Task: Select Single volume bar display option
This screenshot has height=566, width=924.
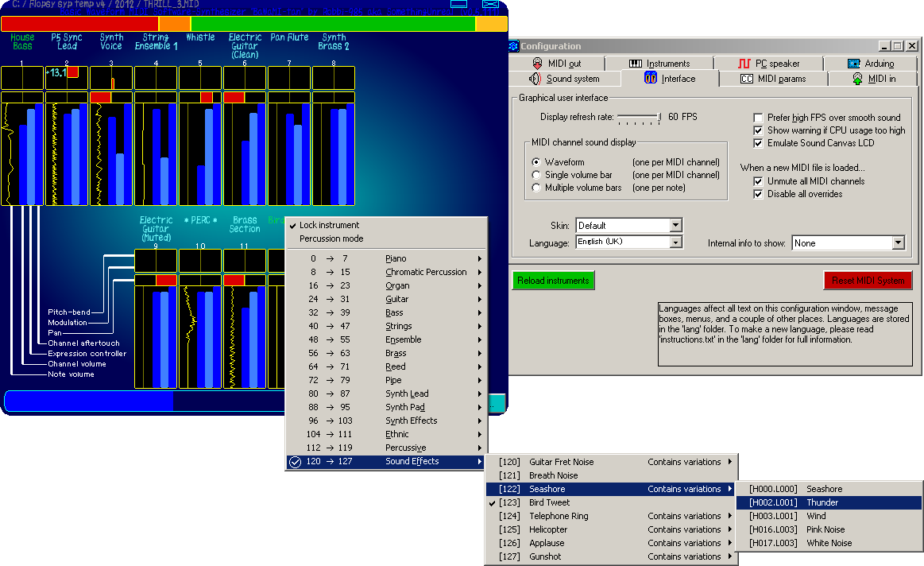Action: tap(536, 175)
